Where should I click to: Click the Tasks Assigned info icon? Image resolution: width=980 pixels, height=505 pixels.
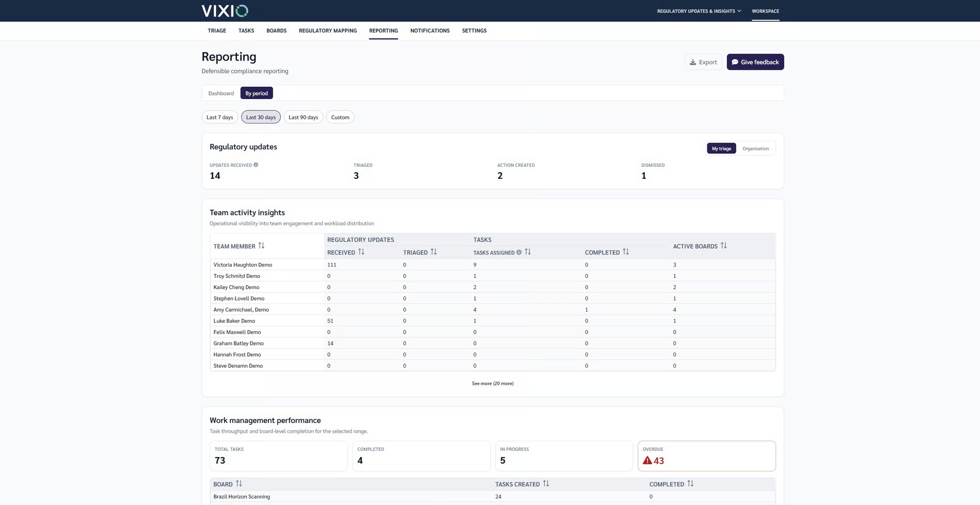coord(519,253)
